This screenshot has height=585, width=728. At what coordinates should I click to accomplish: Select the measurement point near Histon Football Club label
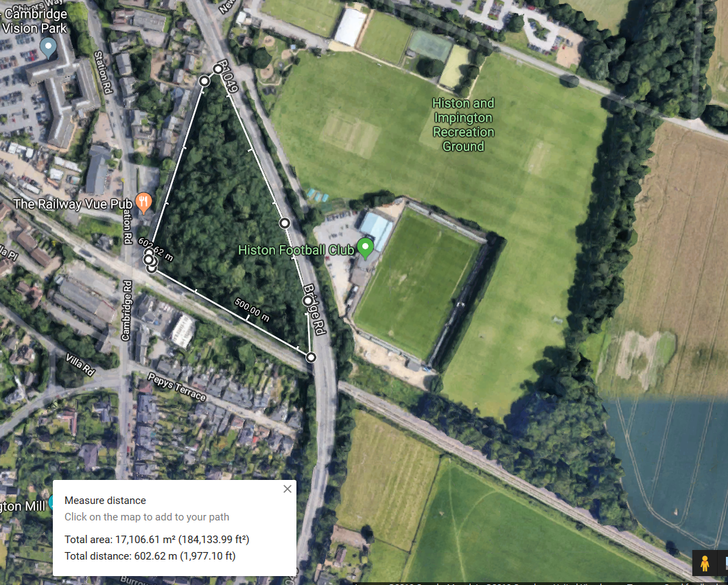pos(285,224)
